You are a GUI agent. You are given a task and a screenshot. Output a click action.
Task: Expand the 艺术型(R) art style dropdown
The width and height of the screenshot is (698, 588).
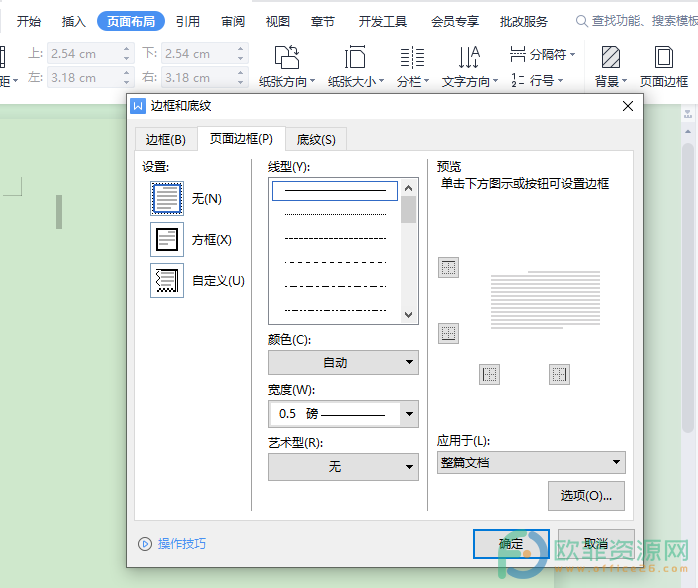tap(343, 466)
